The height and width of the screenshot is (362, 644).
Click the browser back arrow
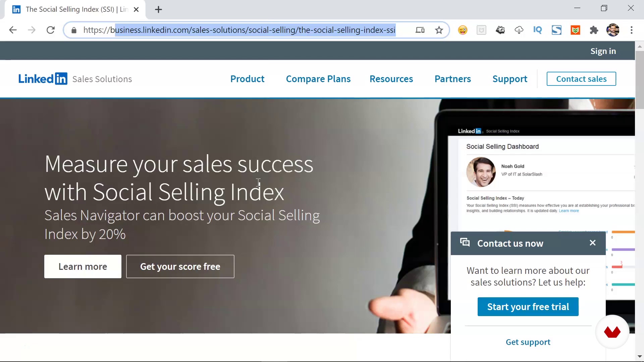pyautogui.click(x=13, y=30)
